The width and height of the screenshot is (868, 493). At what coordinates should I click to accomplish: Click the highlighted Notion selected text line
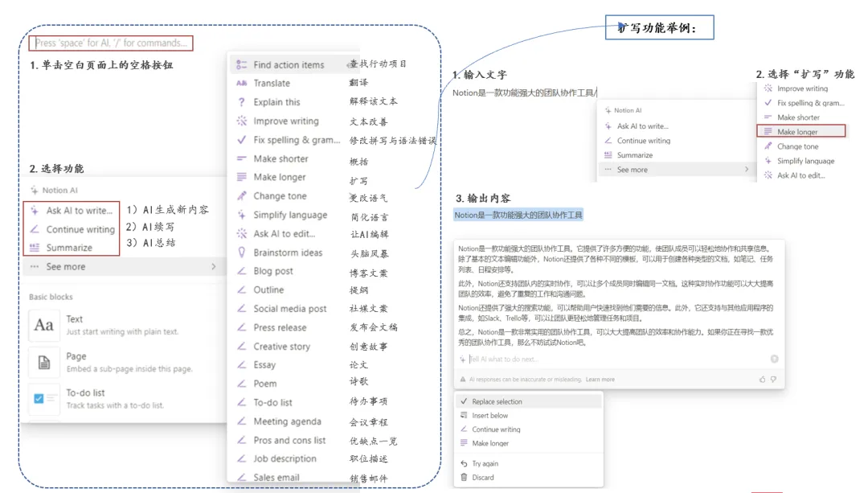[x=518, y=215]
